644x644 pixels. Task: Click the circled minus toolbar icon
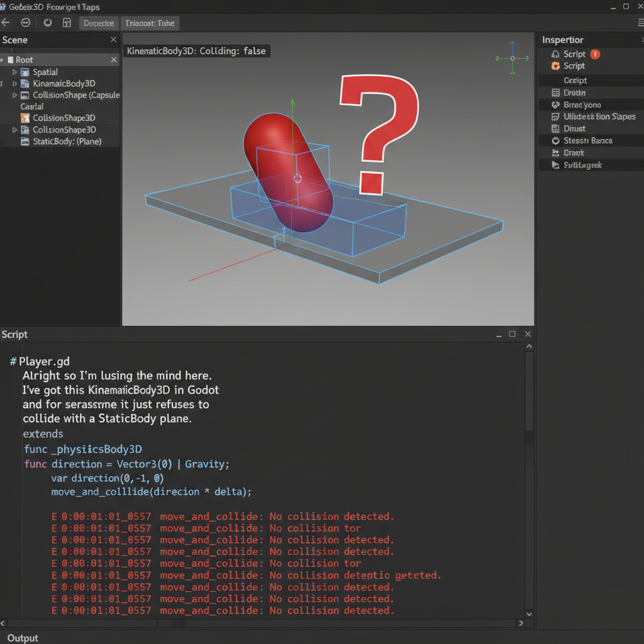point(25,23)
